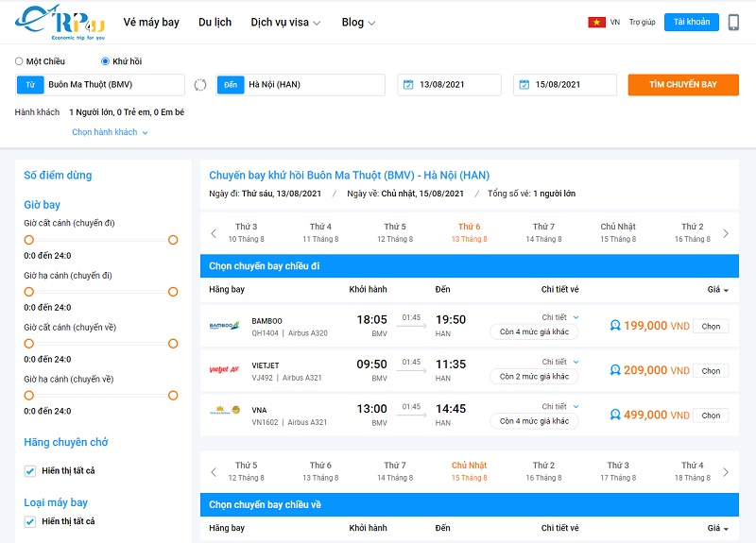Expand Chọn hành khách passenger selector

[x=110, y=132]
